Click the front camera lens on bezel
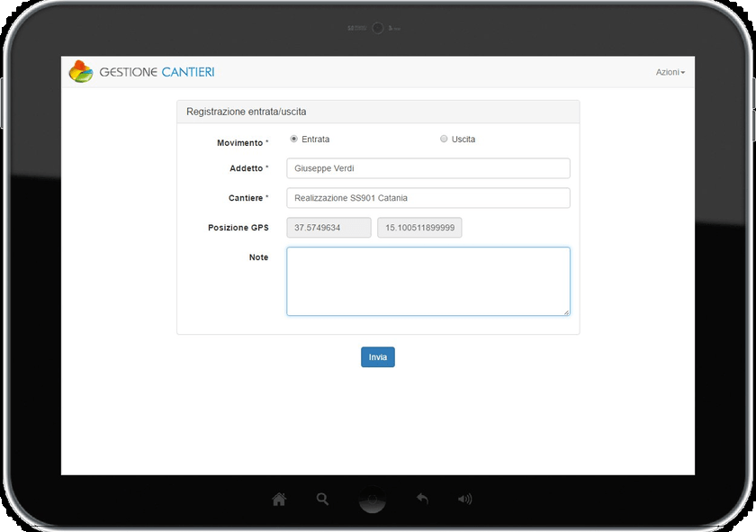756x532 pixels. click(x=378, y=28)
